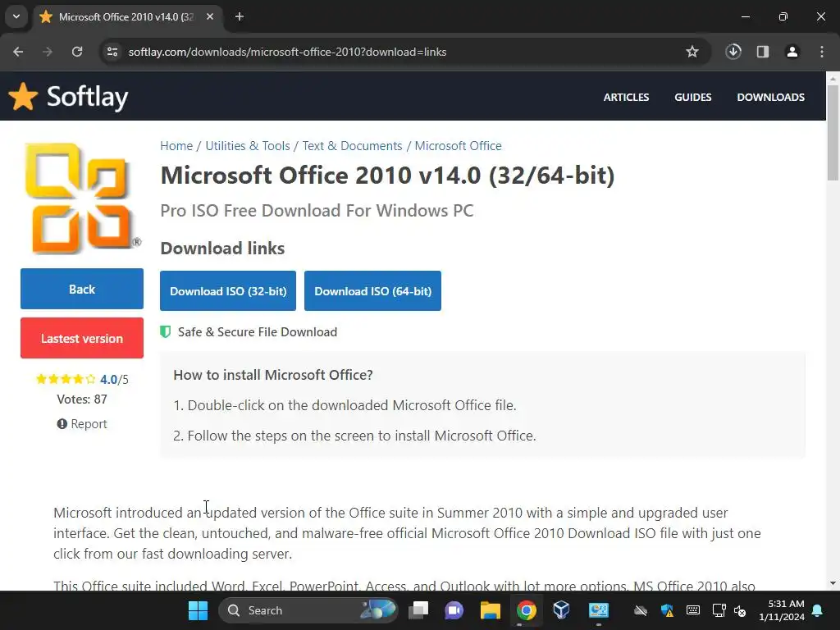
Task: Click the Report link
Action: tap(82, 424)
